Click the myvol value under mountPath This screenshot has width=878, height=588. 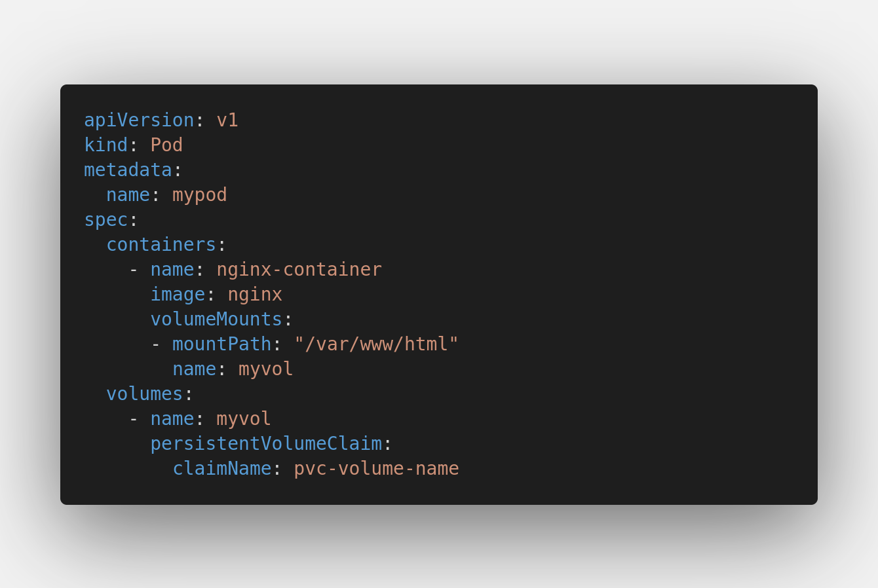265,369
